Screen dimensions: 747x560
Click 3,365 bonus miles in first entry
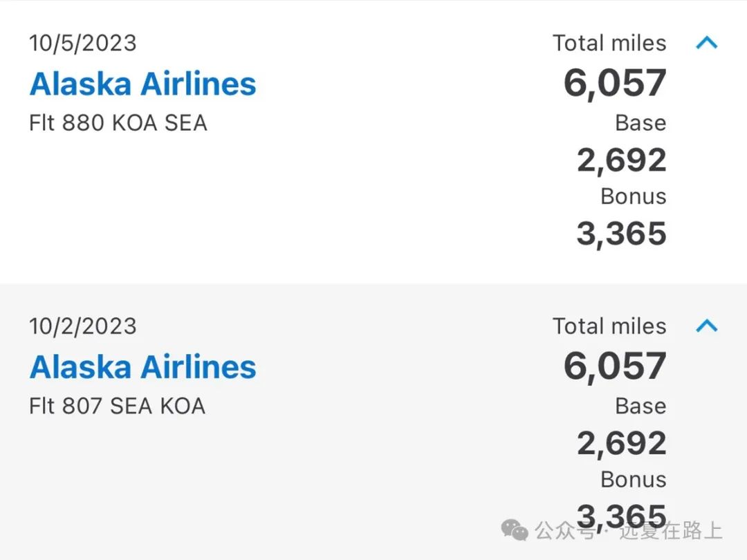coord(621,234)
